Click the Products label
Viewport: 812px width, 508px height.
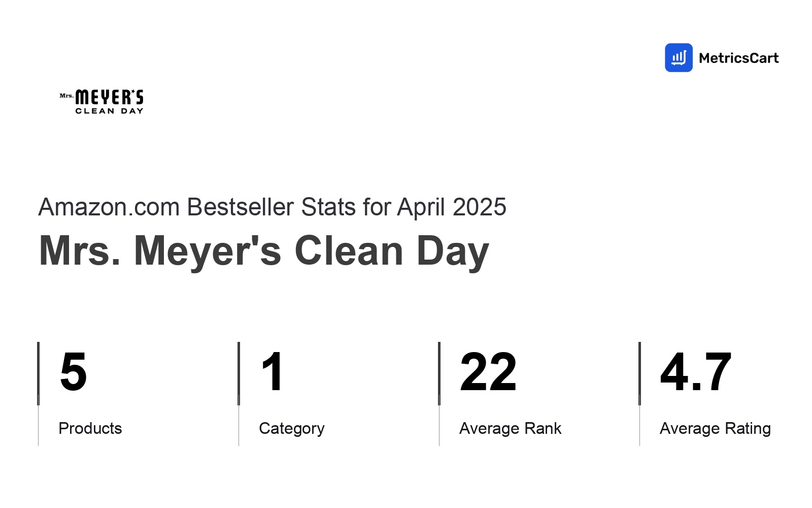point(90,428)
